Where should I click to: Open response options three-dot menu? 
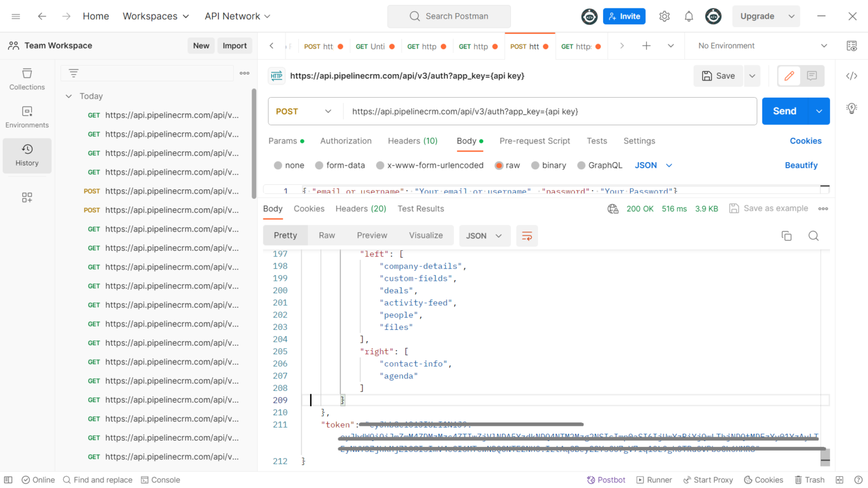click(823, 208)
